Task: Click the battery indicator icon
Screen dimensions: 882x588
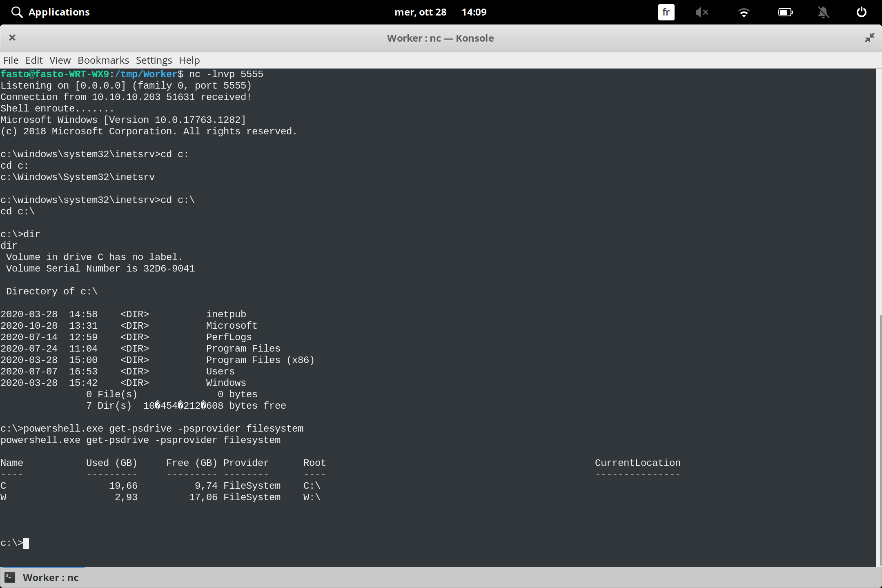Action: coord(785,12)
